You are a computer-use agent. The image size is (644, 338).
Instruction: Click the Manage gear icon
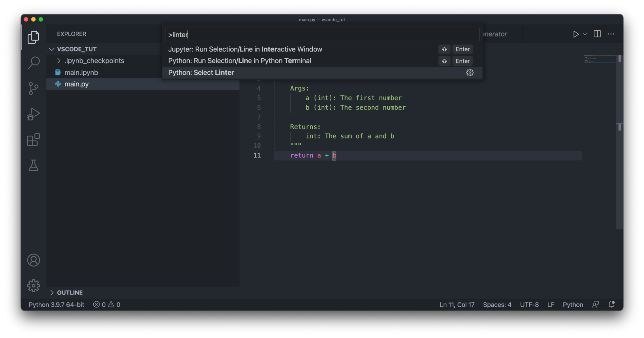[33, 285]
